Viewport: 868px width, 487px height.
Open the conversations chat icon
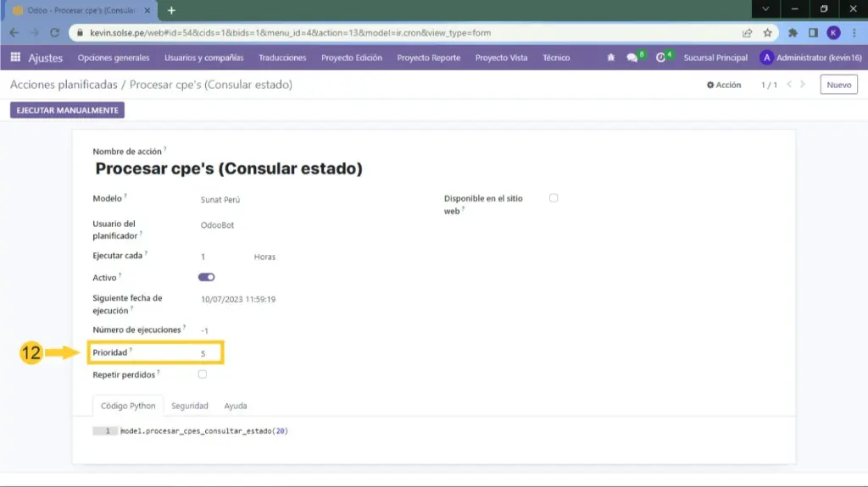click(x=632, y=58)
